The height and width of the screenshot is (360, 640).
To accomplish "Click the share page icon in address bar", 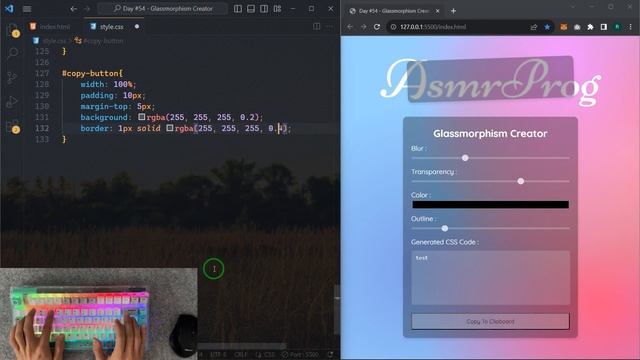I will (533, 27).
